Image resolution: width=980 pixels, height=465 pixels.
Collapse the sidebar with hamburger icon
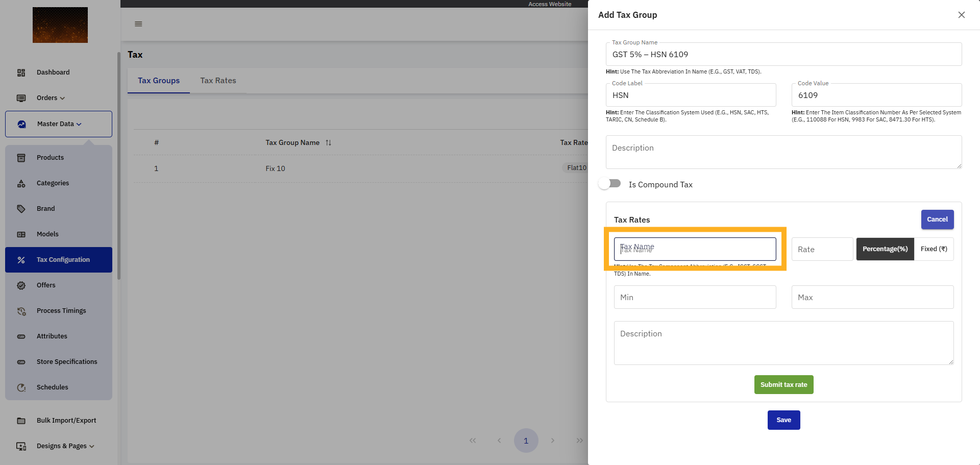[x=138, y=23]
